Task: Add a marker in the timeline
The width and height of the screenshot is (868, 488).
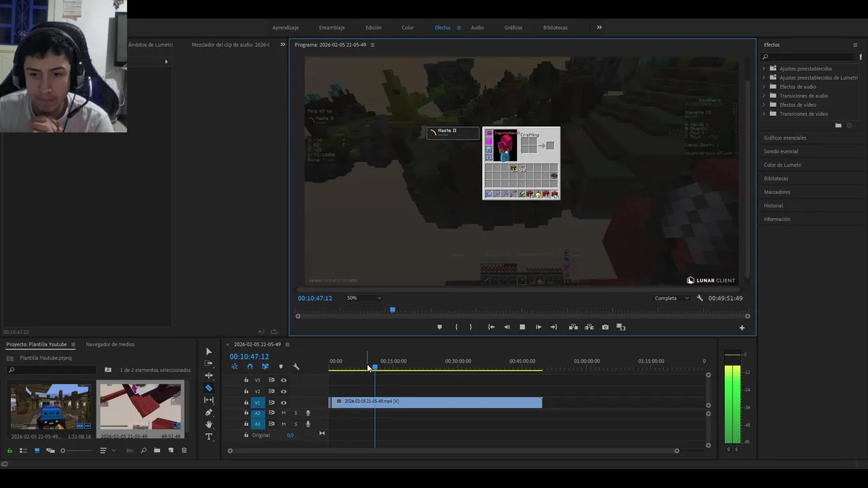Action: coord(281,367)
